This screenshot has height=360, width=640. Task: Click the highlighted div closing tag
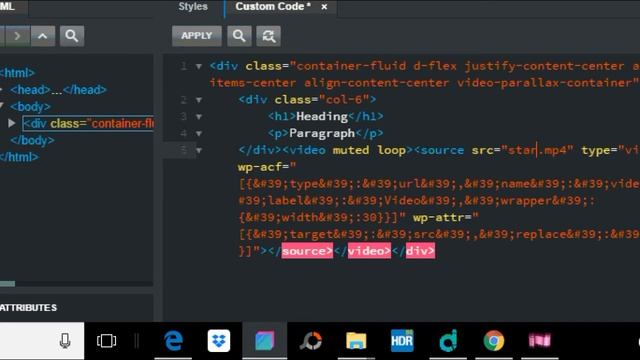coord(420,251)
